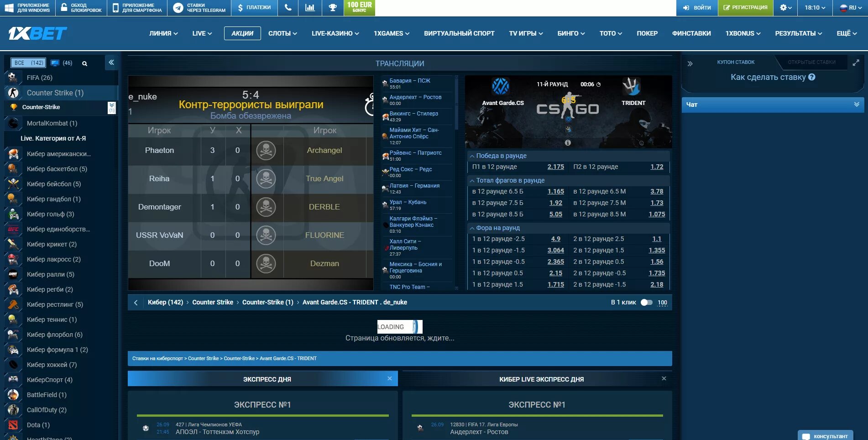Open the LIVE dropdown menu
This screenshot has height=440, width=868.
(202, 33)
